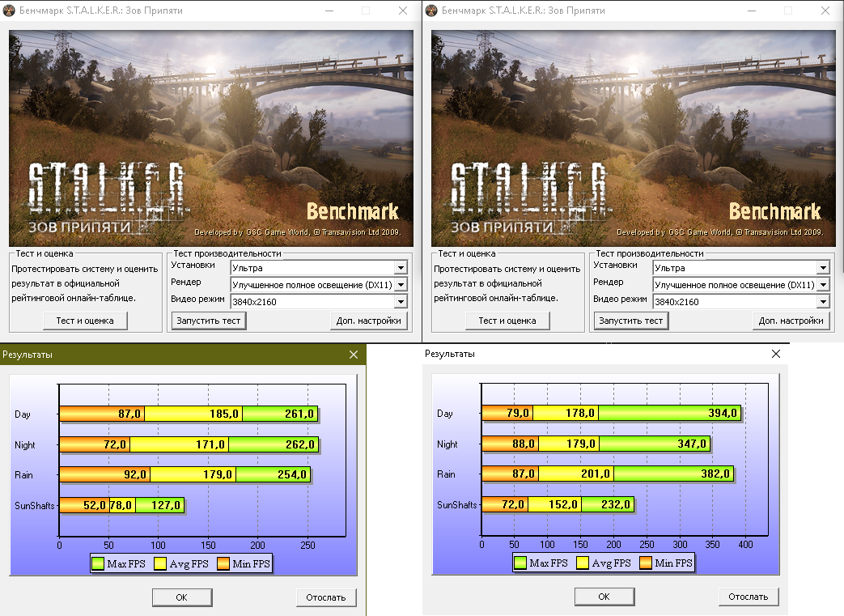Click Max FPS green legend swatch, left results
The width and height of the screenshot is (844, 616).
tap(98, 563)
